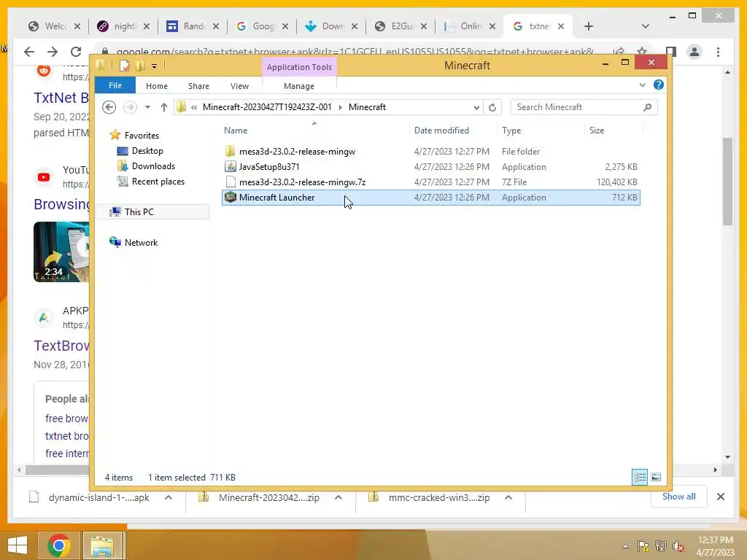
Task: Open File Explorer help
Action: point(659,85)
